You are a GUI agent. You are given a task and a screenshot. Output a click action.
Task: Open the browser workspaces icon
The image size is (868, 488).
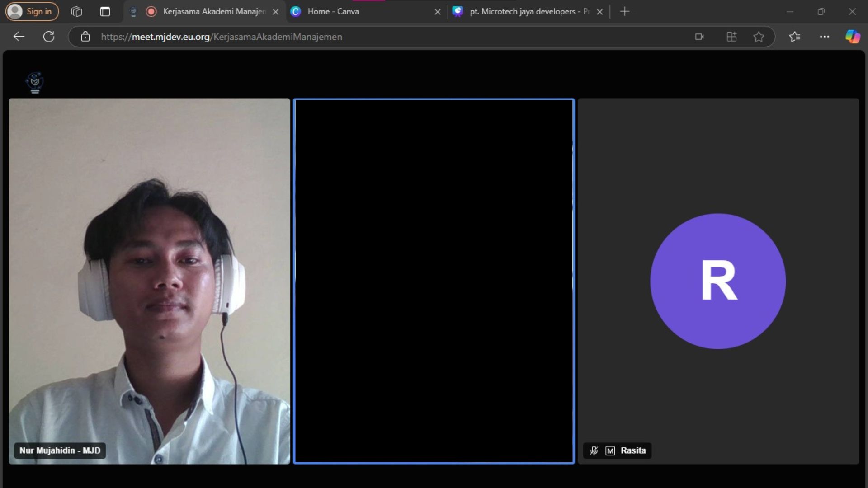(x=76, y=11)
